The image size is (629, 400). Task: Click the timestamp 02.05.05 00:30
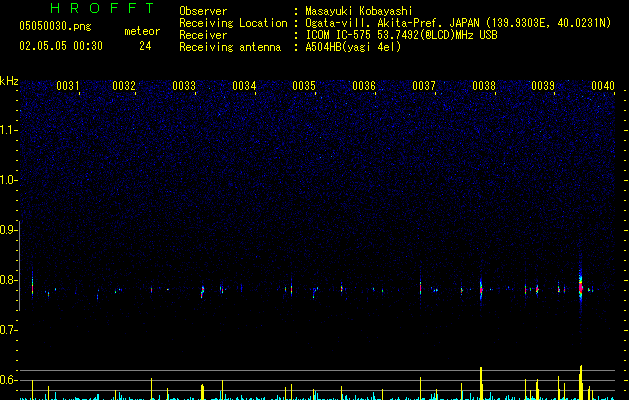pos(61,46)
